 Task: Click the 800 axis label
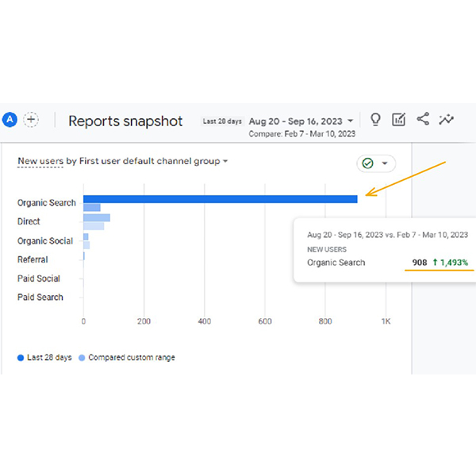coord(325,321)
